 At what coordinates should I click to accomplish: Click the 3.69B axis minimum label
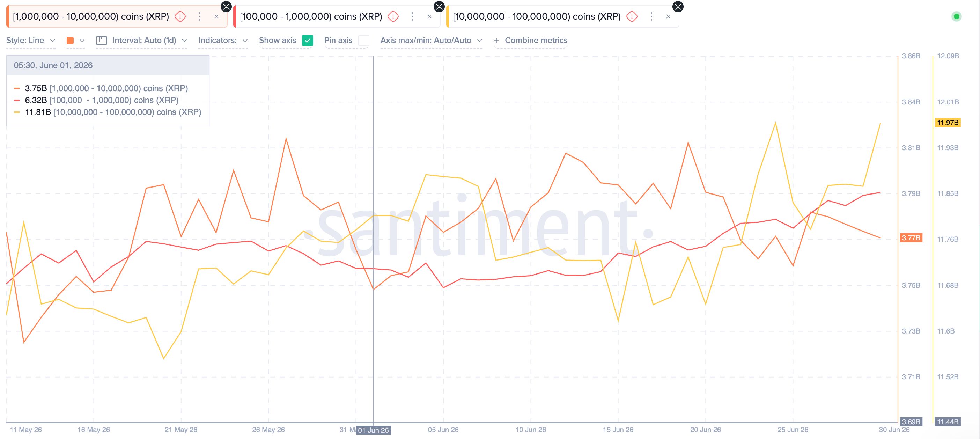pyautogui.click(x=911, y=422)
